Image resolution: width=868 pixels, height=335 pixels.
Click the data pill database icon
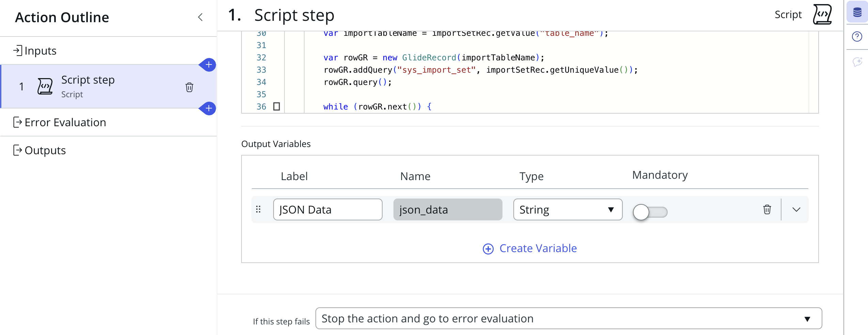[857, 13]
